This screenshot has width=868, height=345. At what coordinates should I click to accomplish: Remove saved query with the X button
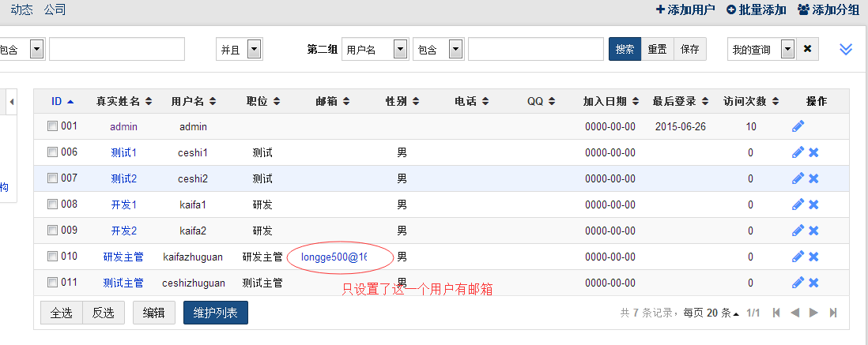click(807, 49)
